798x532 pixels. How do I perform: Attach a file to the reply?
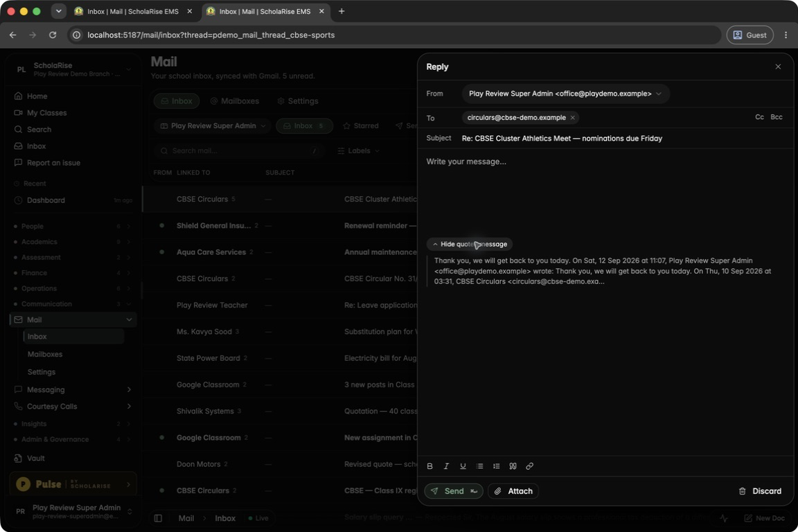click(513, 490)
